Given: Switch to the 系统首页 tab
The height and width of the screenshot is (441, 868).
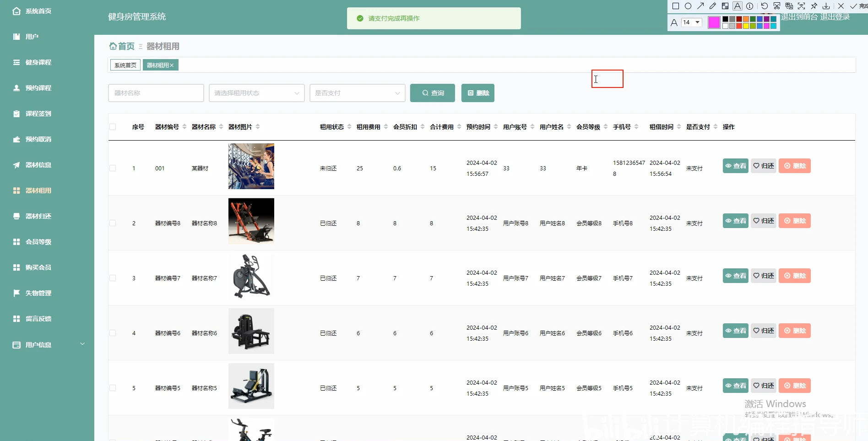Looking at the screenshot, I should (125, 65).
